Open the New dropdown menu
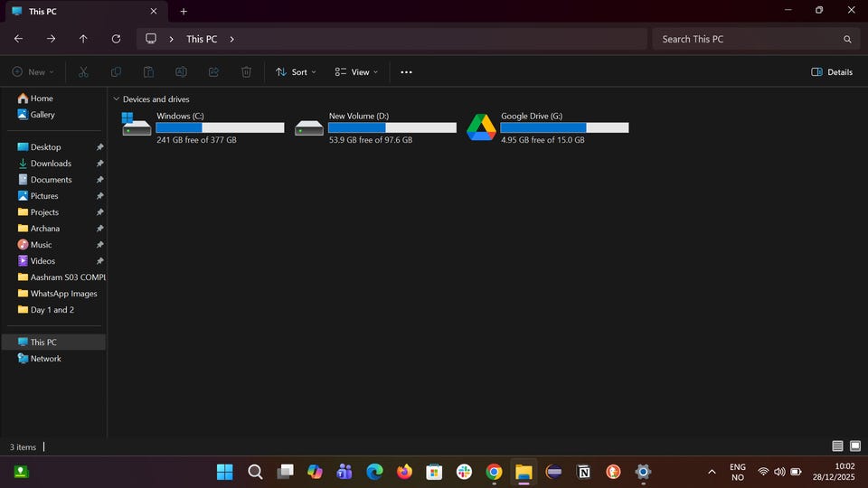This screenshot has height=488, width=868. [33, 72]
